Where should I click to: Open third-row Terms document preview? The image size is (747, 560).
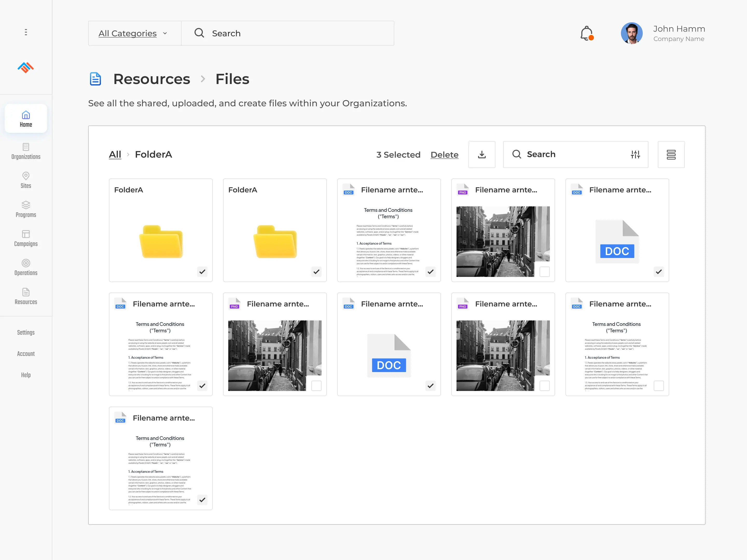coord(160,470)
